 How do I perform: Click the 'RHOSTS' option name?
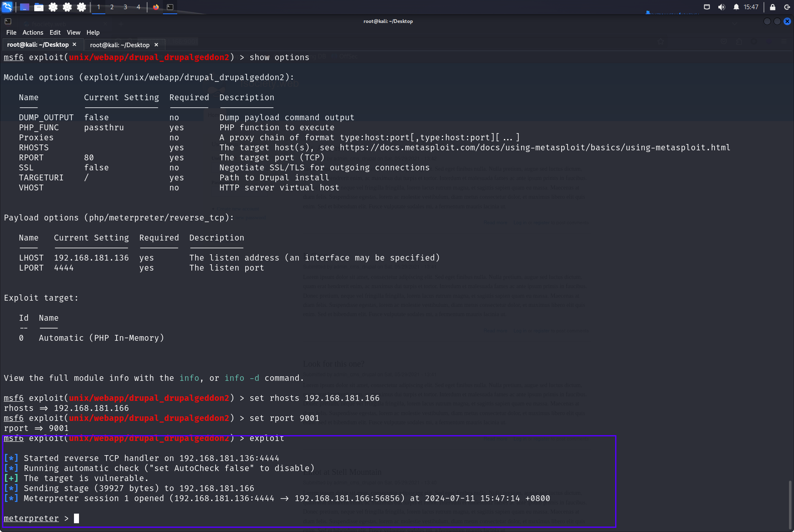34,148
